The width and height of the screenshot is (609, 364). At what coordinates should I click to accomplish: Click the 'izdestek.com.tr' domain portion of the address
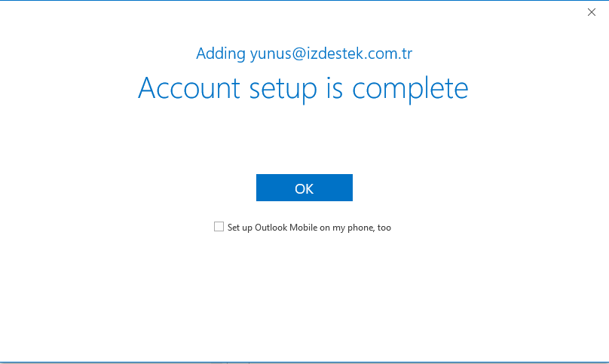pyautogui.click(x=360, y=54)
